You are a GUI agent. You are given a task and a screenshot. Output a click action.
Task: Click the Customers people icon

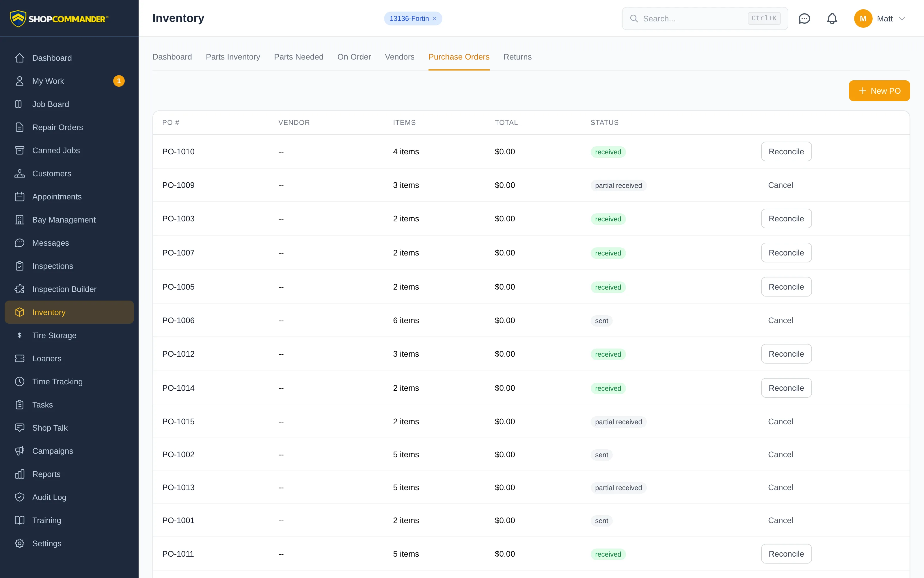[19, 174]
